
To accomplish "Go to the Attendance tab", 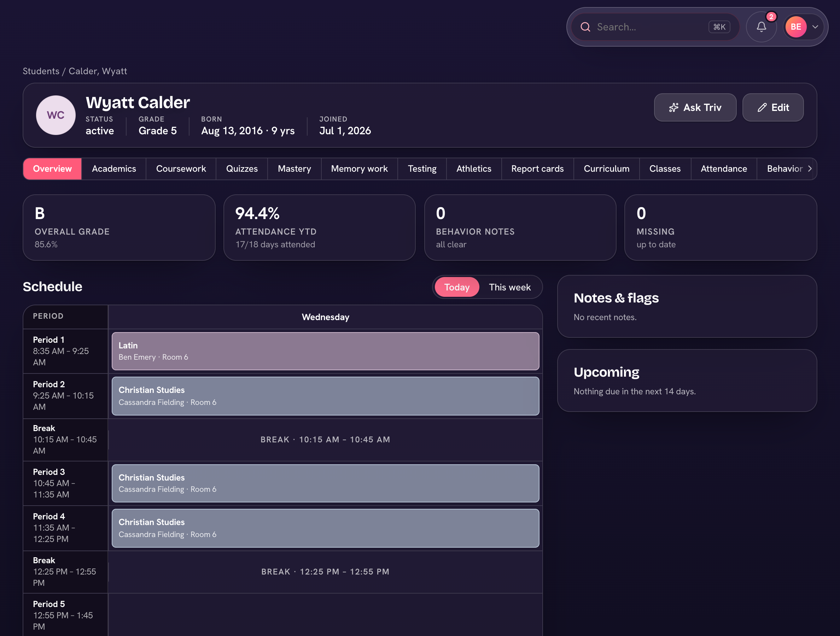I will pos(724,169).
